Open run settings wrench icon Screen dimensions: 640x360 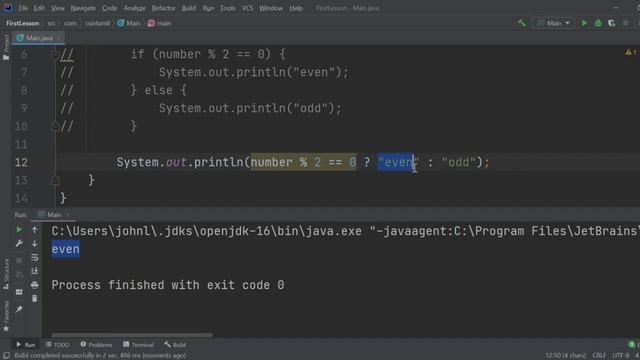[x=19, y=244]
